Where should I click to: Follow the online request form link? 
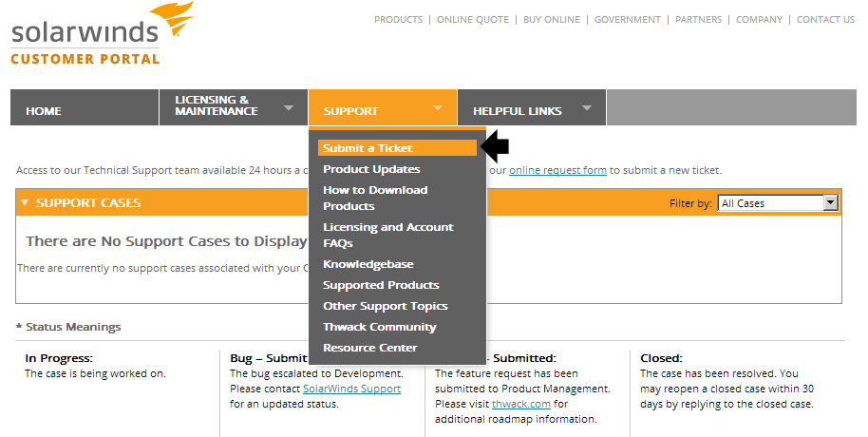pos(557,171)
